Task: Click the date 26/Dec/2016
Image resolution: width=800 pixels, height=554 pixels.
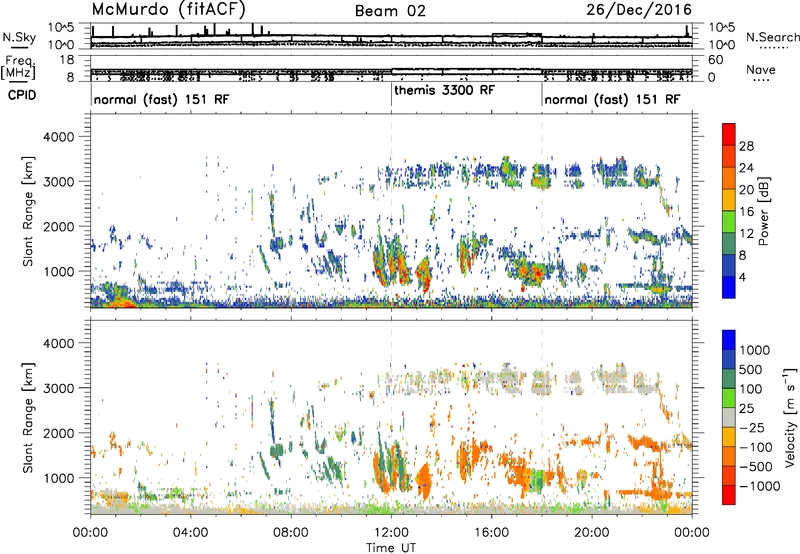Action: click(639, 10)
